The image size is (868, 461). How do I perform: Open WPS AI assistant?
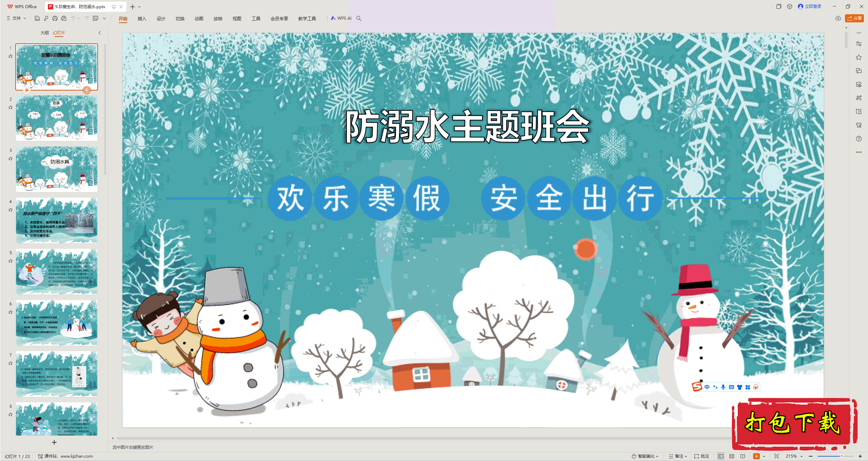tap(341, 18)
